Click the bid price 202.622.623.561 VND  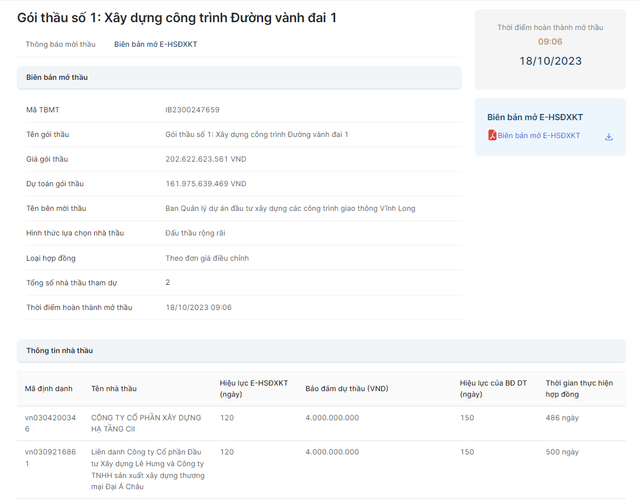[x=205, y=159]
